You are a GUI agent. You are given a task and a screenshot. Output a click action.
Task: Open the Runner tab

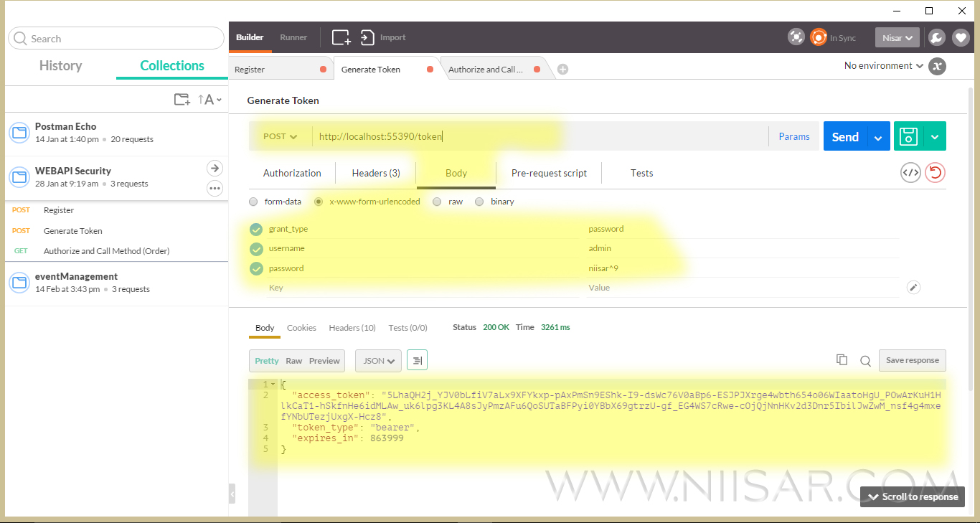pos(293,37)
